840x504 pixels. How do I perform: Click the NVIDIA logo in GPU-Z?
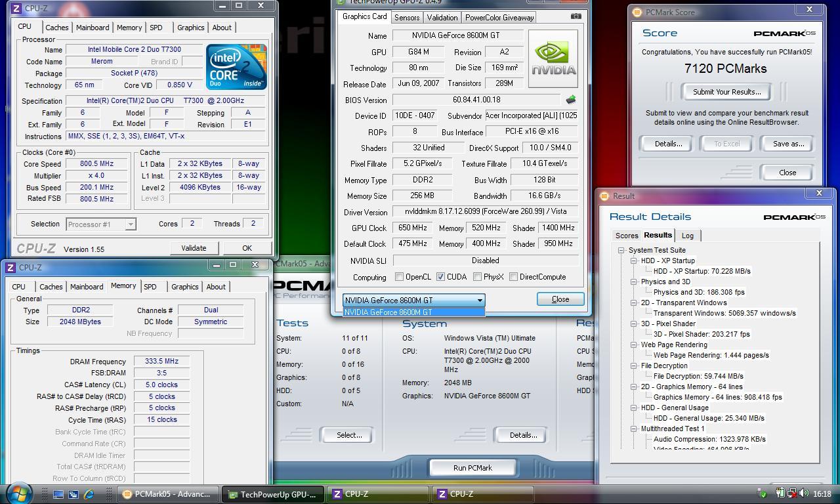click(x=553, y=58)
